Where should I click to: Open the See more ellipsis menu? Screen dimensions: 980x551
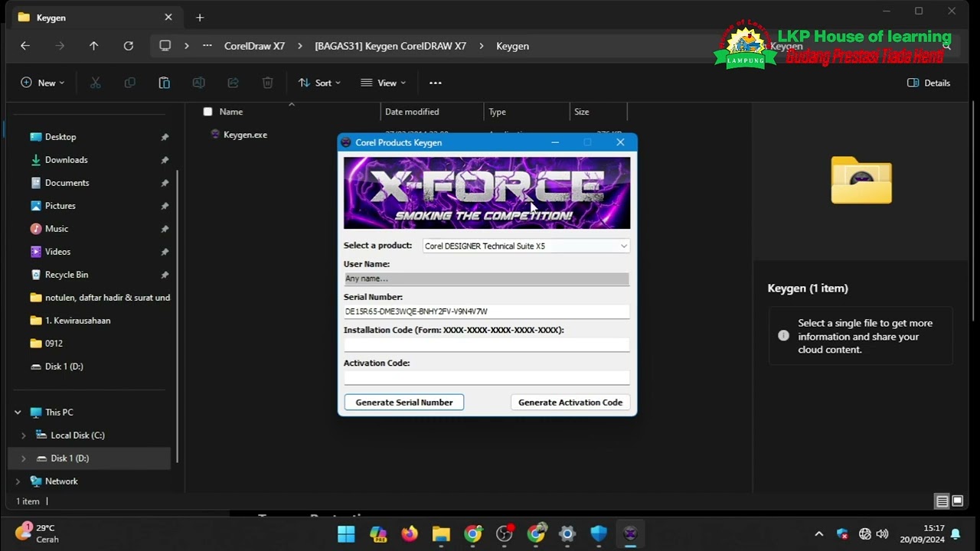pyautogui.click(x=435, y=83)
